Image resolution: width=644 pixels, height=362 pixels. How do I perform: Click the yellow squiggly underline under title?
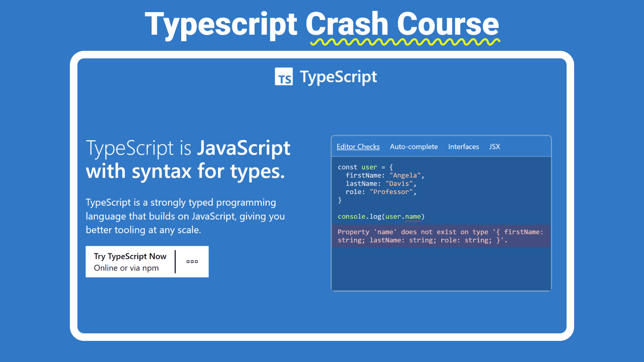pos(405,42)
